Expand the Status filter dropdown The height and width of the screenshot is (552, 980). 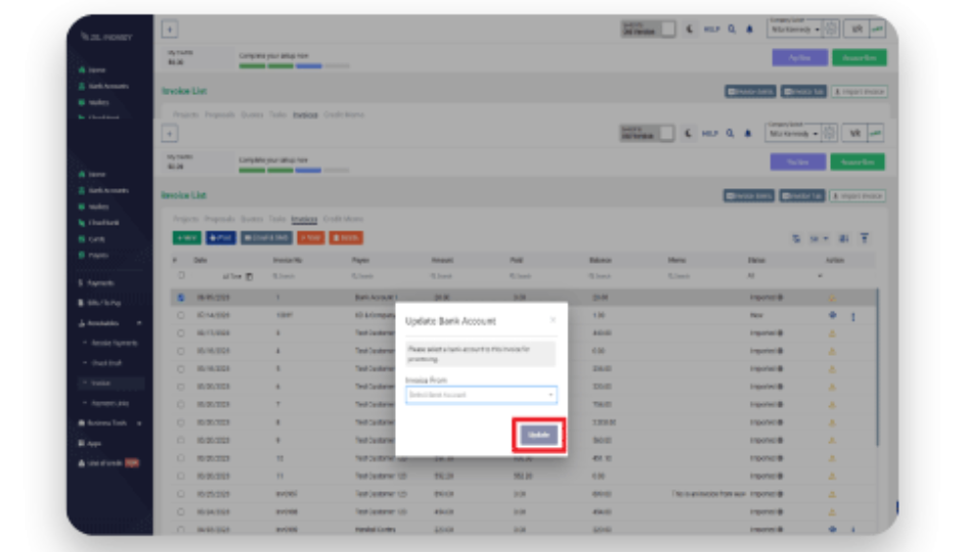821,277
